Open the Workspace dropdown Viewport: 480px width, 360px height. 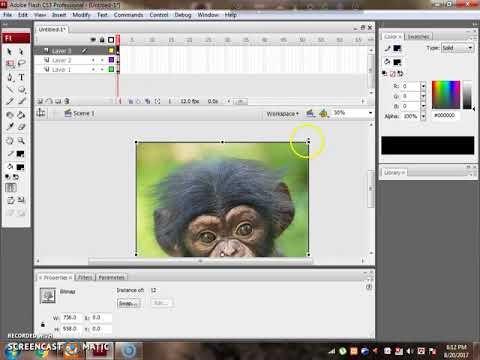pos(283,114)
